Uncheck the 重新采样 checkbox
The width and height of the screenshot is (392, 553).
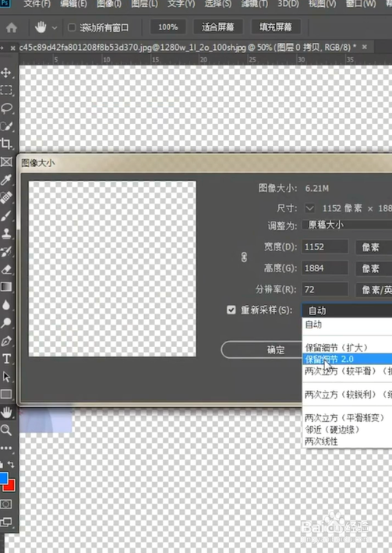(231, 310)
